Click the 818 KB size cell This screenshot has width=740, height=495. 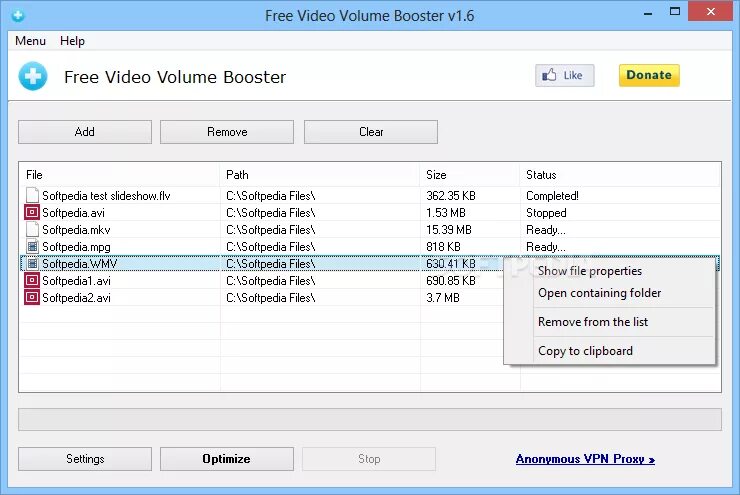click(x=443, y=246)
